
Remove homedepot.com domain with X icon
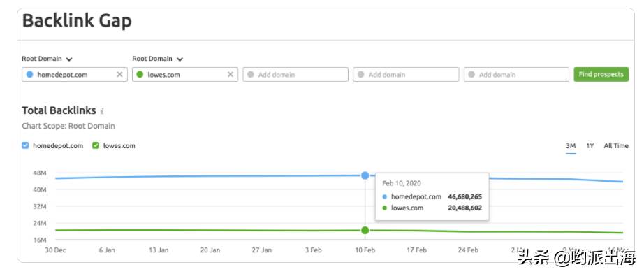point(119,74)
